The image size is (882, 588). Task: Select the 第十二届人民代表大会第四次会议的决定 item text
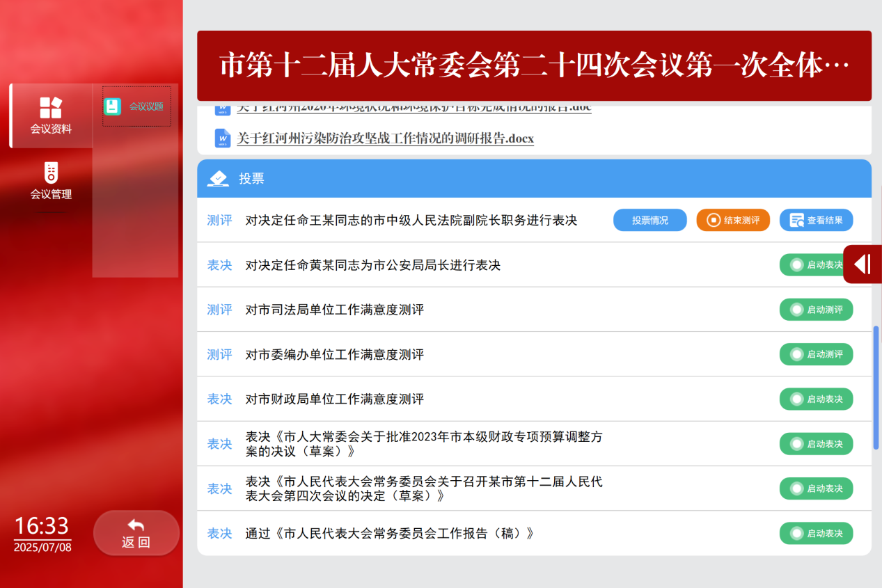click(x=424, y=488)
